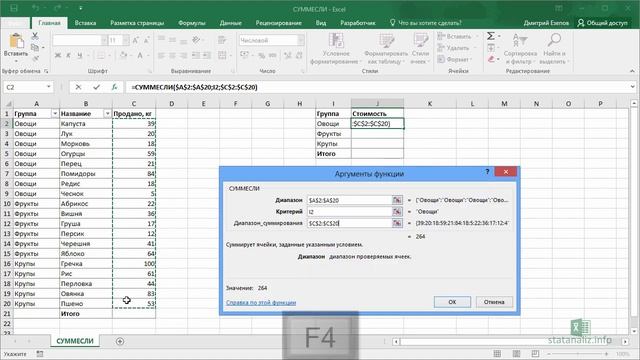Open the font name dropdown
640x360 pixels.
[104, 40]
